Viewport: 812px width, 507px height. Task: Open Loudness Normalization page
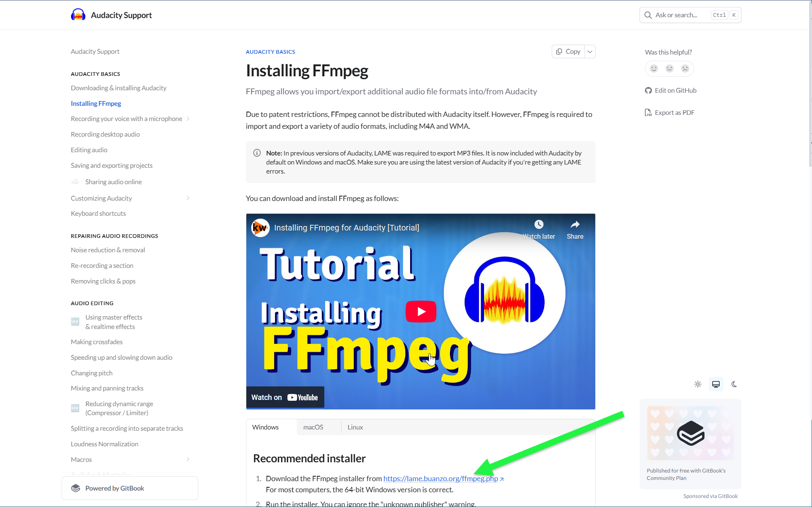pyautogui.click(x=104, y=444)
